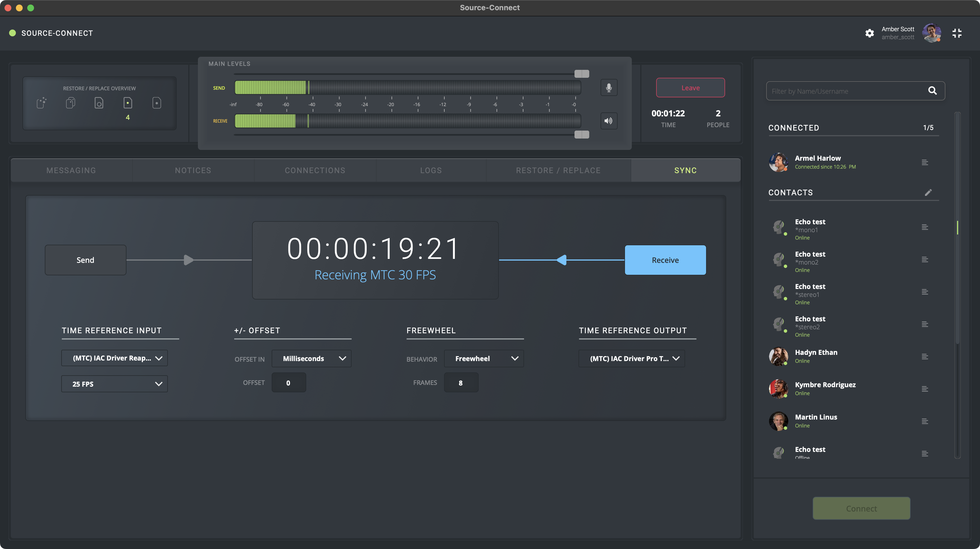Mute the receive speaker
Image resolution: width=980 pixels, height=549 pixels.
pyautogui.click(x=609, y=121)
